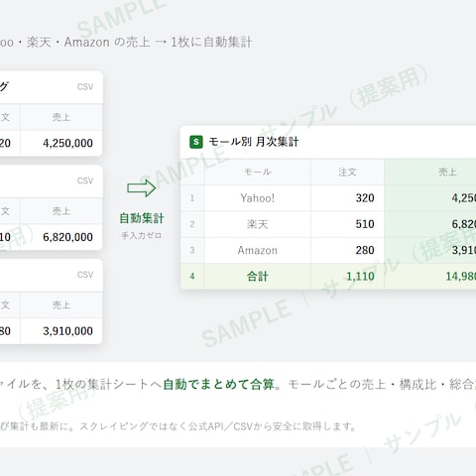Click the 6,820,000 sales value in CSV card
Viewport: 476px width, 476px height.
click(x=67, y=237)
